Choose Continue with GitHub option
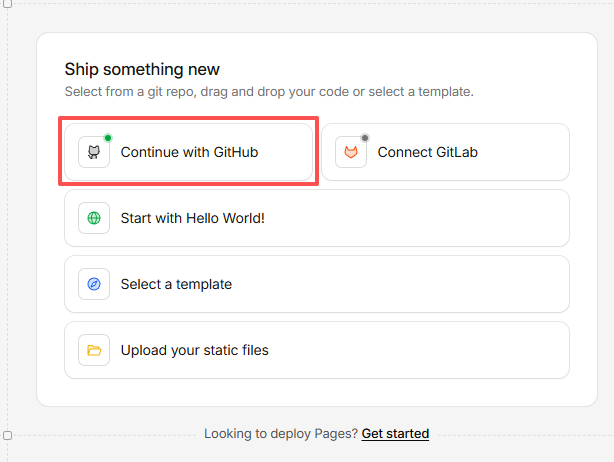The image size is (614, 462). coord(188,152)
